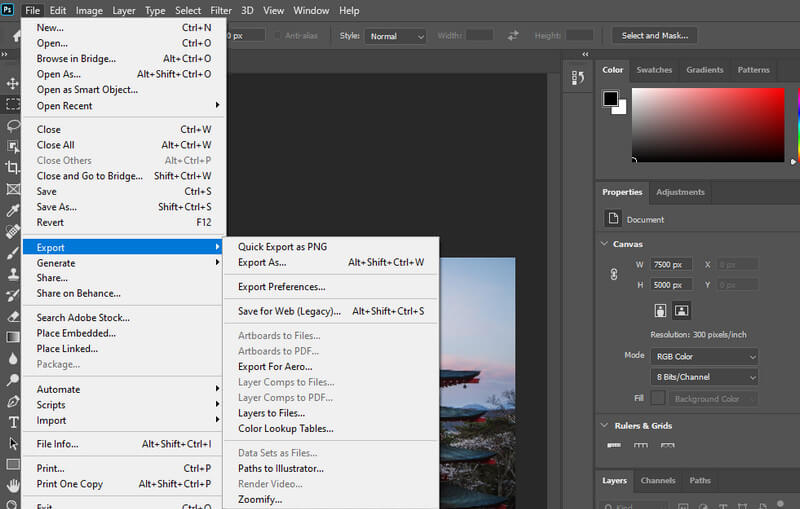The height and width of the screenshot is (509, 800).
Task: Open the History panel icon
Action: (x=577, y=78)
